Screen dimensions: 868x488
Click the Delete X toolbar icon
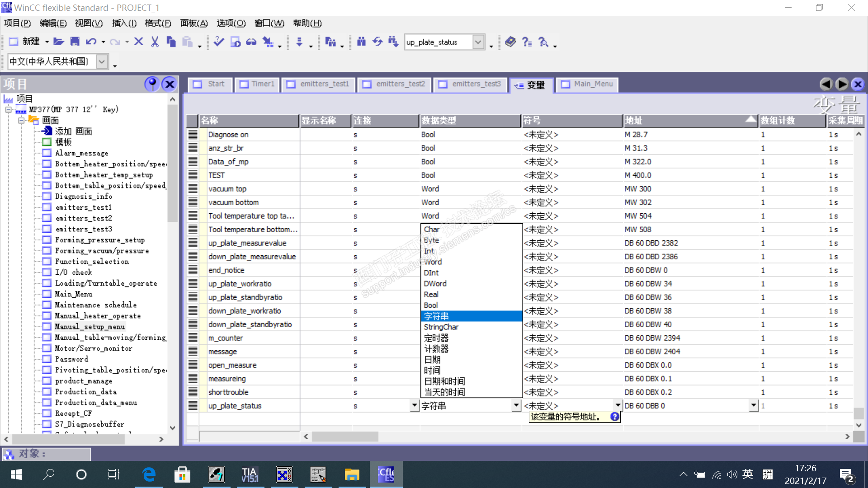tap(139, 42)
